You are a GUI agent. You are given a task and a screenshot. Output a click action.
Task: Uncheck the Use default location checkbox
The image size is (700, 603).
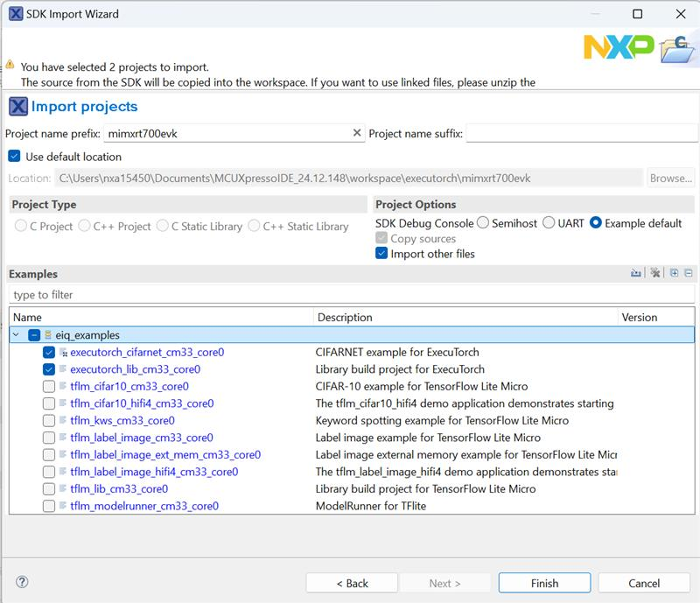click(14, 157)
